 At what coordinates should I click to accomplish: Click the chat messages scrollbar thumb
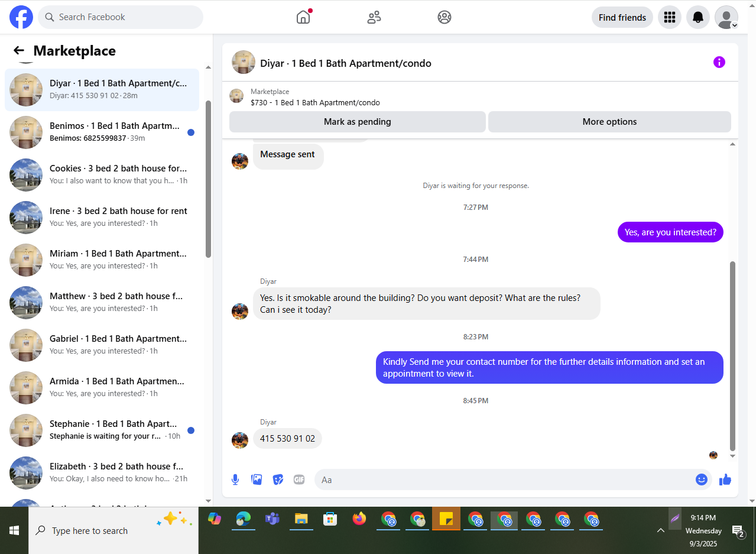[x=733, y=356]
